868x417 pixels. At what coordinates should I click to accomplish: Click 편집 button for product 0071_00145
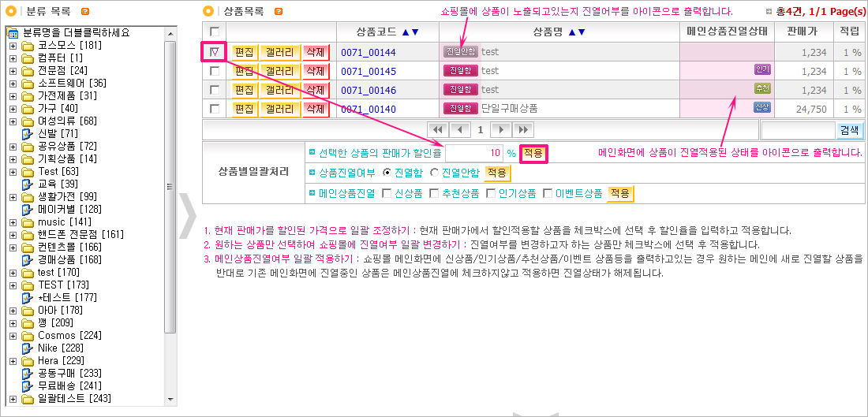pyautogui.click(x=244, y=71)
